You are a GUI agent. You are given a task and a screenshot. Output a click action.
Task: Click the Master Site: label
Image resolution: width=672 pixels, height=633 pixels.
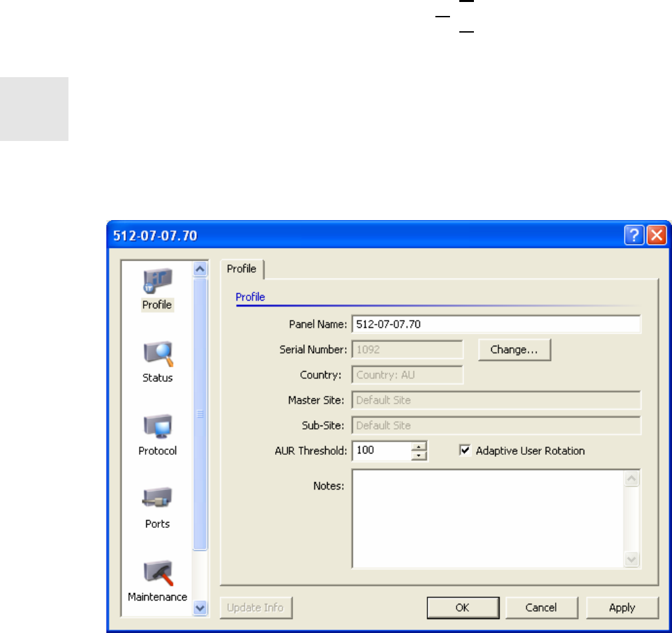point(316,400)
